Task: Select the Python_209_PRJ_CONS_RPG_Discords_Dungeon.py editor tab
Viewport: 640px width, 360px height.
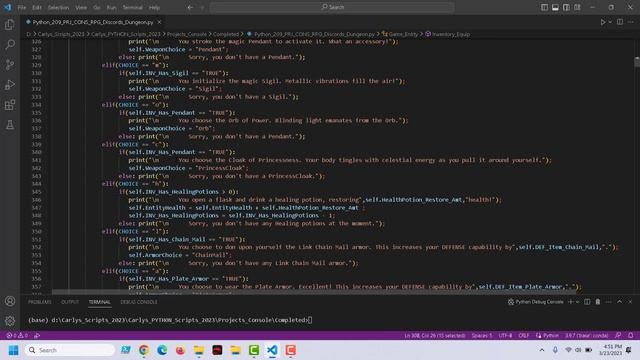Action: coord(93,22)
